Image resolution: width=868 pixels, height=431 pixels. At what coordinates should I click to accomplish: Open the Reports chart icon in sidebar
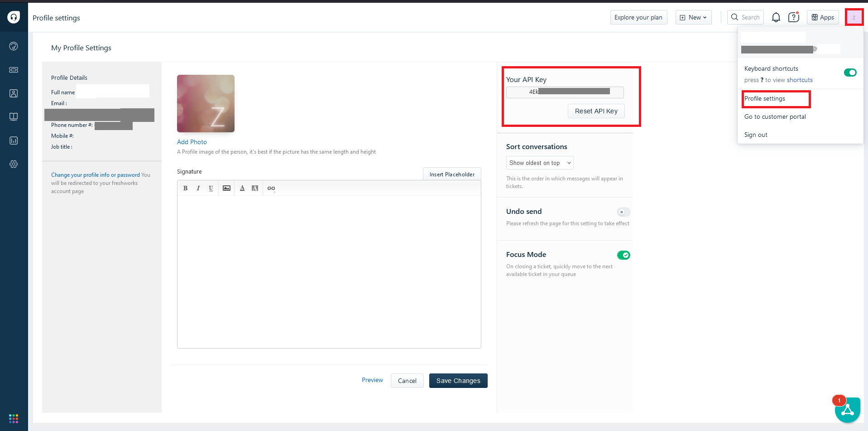point(14,140)
